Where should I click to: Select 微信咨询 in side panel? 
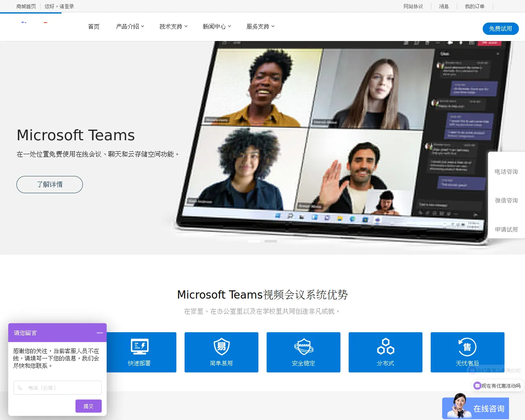tap(506, 200)
